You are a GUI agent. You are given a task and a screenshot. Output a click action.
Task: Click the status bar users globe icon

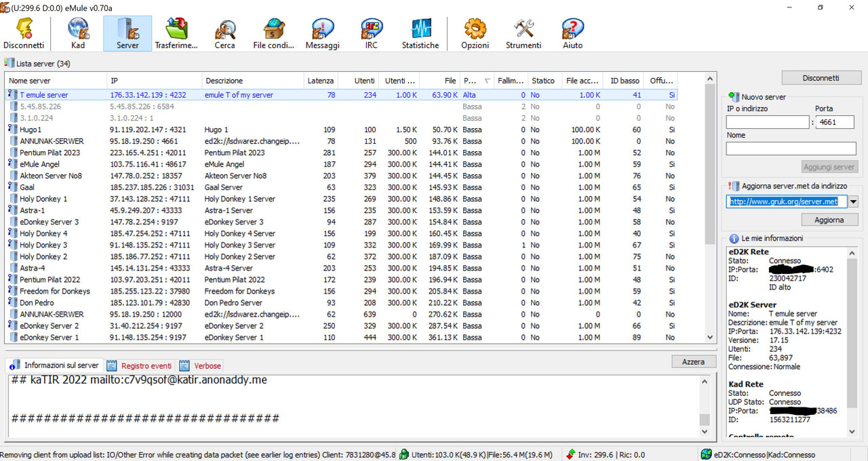point(404,454)
